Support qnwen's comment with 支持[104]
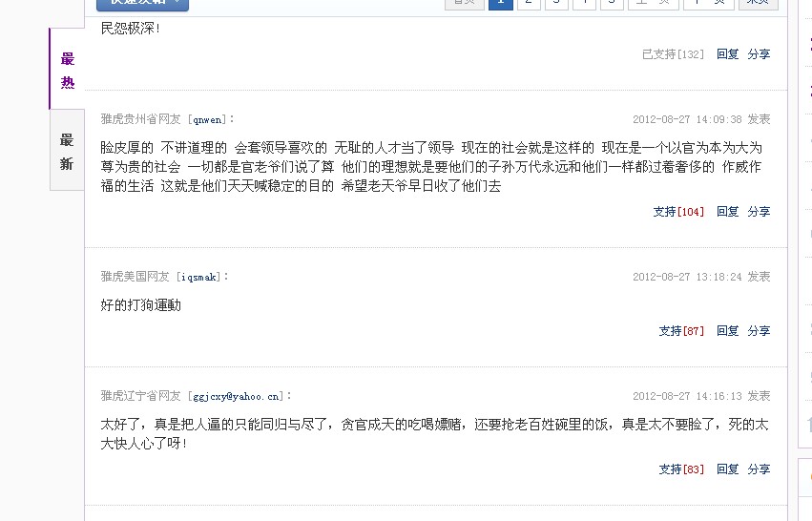 (x=678, y=211)
